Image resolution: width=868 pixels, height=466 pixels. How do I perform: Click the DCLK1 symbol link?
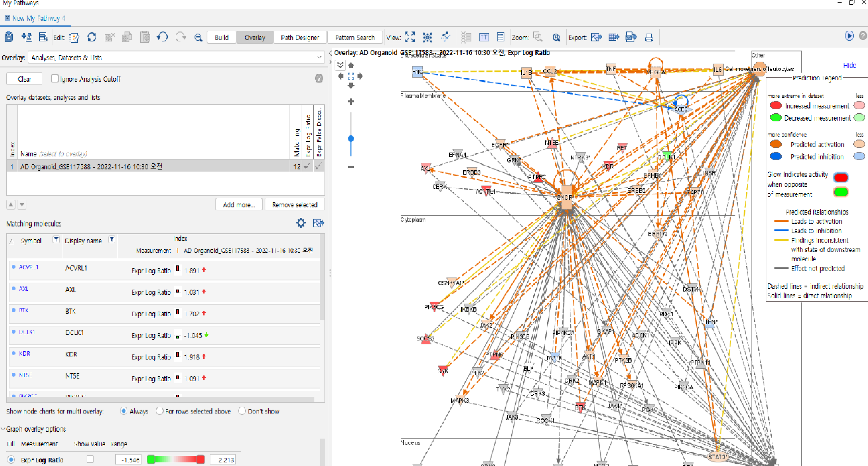tap(27, 332)
